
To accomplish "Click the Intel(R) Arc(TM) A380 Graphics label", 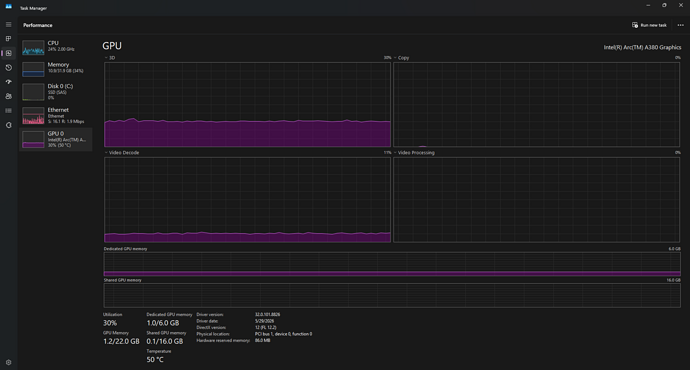I will pos(642,48).
